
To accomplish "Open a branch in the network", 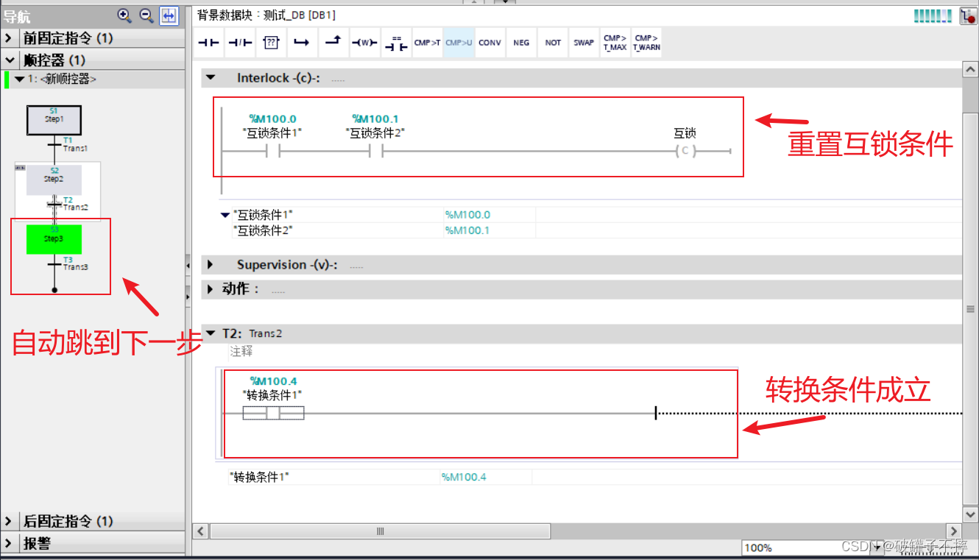I will [302, 43].
